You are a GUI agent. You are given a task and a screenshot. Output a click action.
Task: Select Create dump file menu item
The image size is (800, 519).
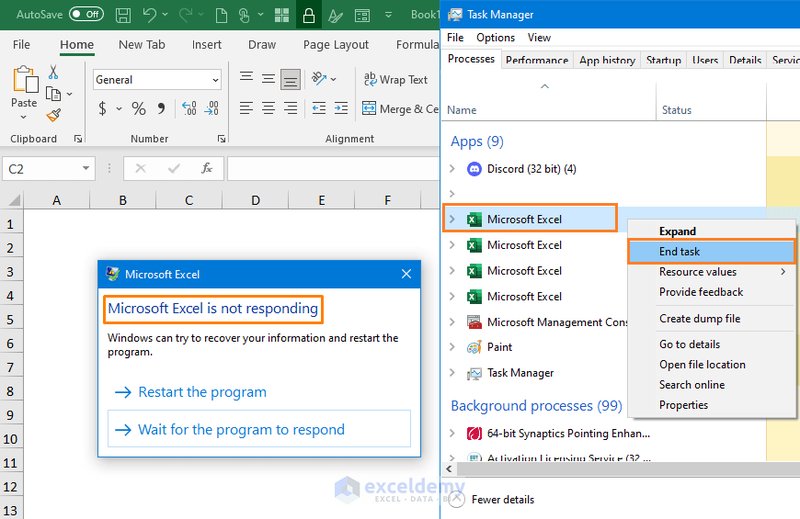[x=711, y=318]
